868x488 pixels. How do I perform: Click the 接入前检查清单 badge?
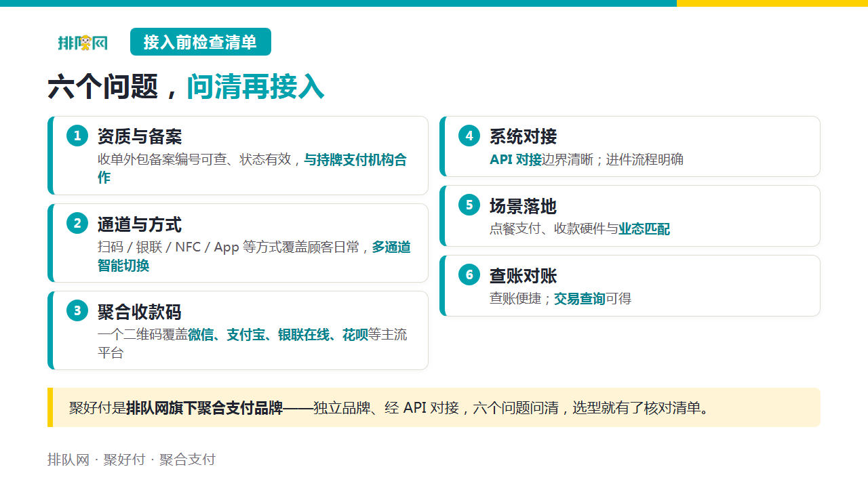pos(201,42)
